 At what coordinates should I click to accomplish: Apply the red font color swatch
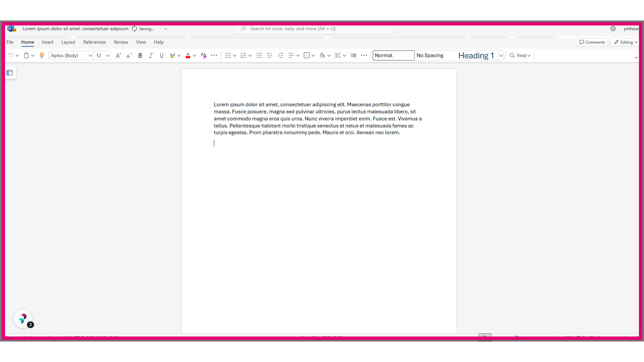click(188, 56)
